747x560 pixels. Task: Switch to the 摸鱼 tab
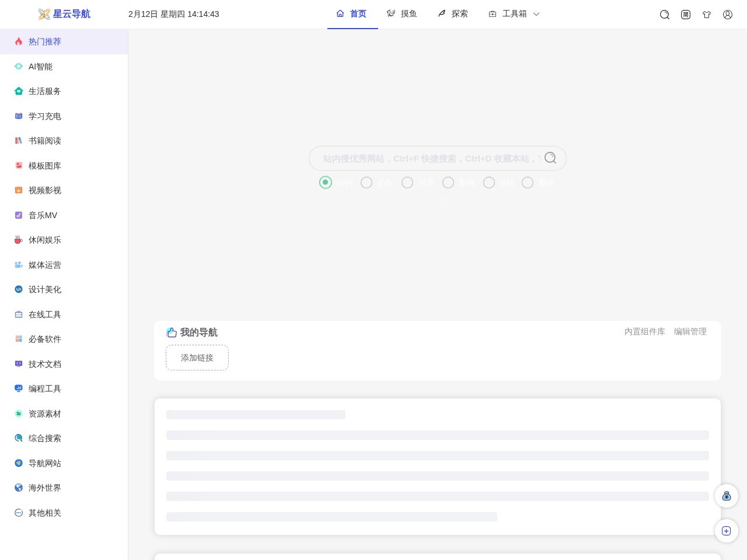[x=402, y=14]
